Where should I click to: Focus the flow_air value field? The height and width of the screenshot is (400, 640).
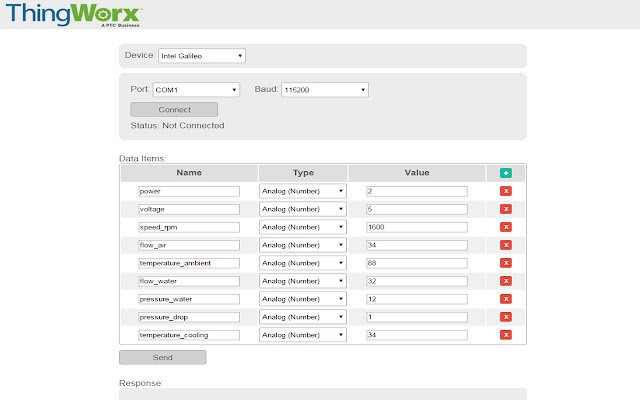click(x=417, y=245)
